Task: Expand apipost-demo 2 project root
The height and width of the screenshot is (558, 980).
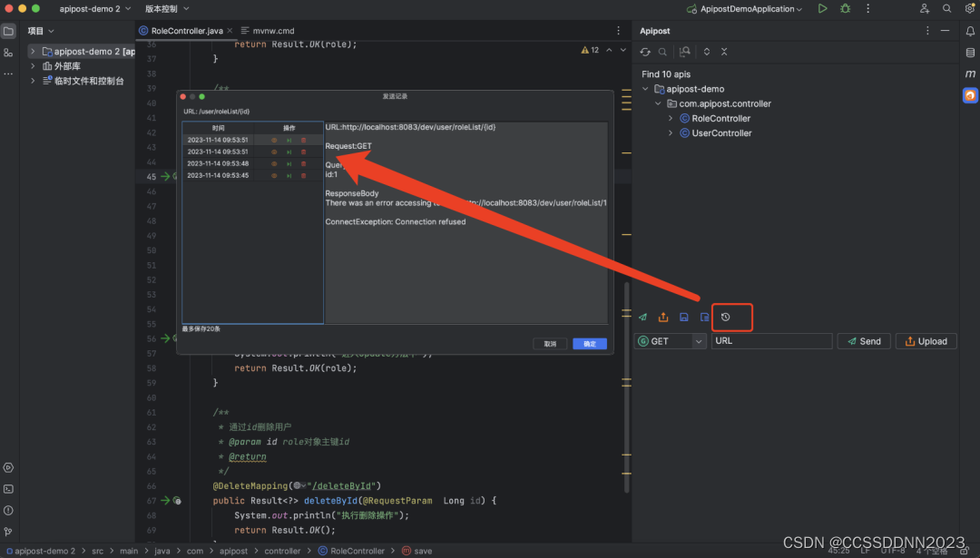Action: click(33, 51)
